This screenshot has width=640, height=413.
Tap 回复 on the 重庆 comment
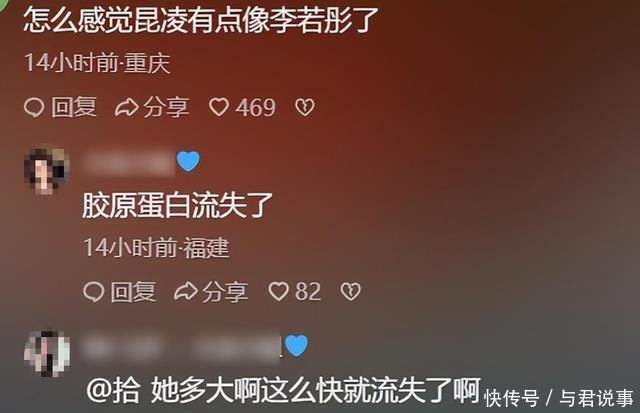[x=74, y=108]
